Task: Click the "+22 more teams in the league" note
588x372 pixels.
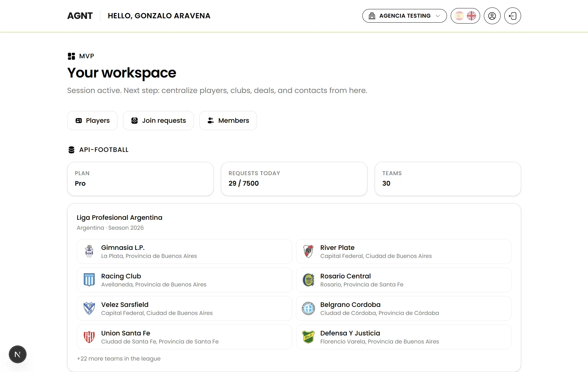Action: (x=119, y=359)
